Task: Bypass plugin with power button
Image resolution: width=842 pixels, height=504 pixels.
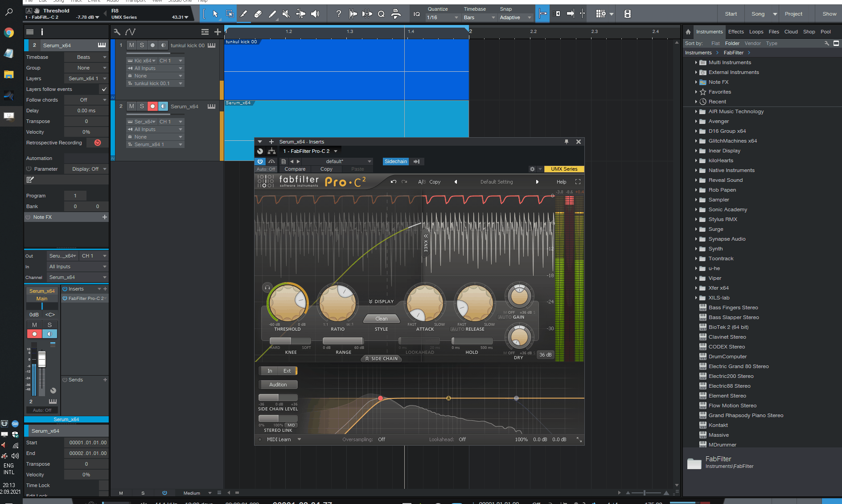Action: (x=260, y=161)
